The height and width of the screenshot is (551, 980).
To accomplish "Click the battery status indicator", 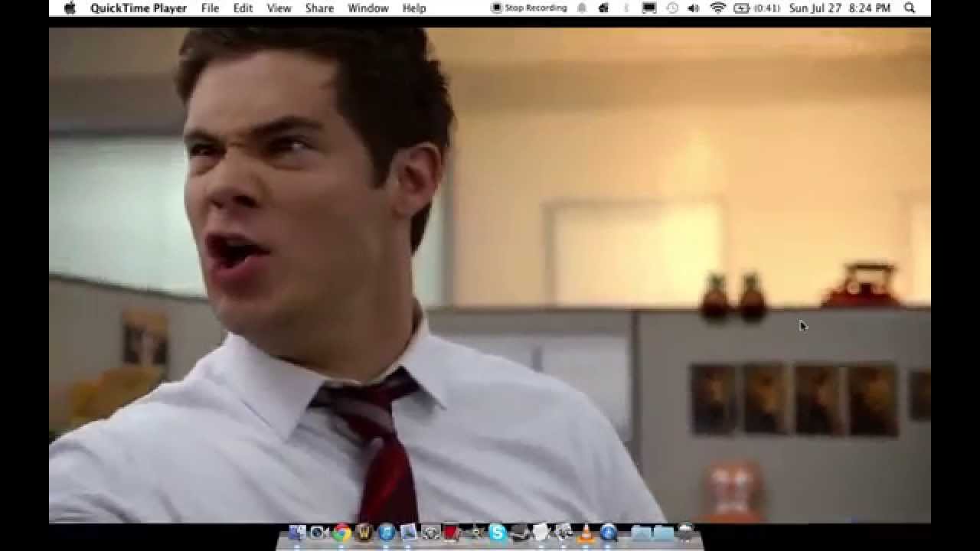I will [756, 8].
